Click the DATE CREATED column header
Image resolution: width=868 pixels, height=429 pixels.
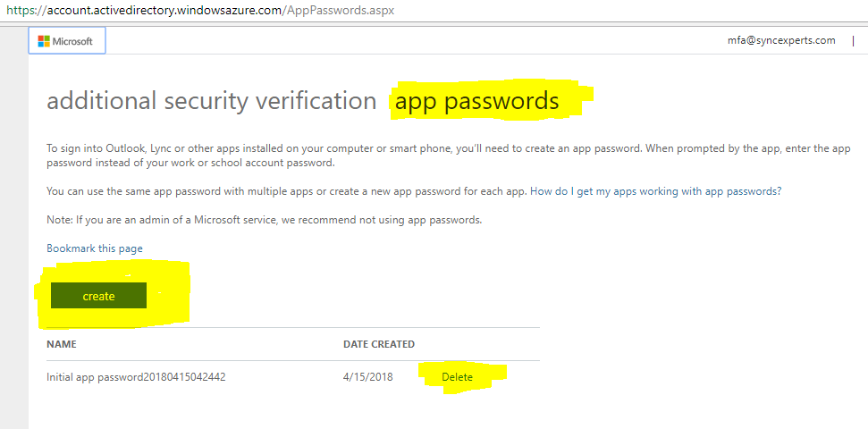(379, 344)
